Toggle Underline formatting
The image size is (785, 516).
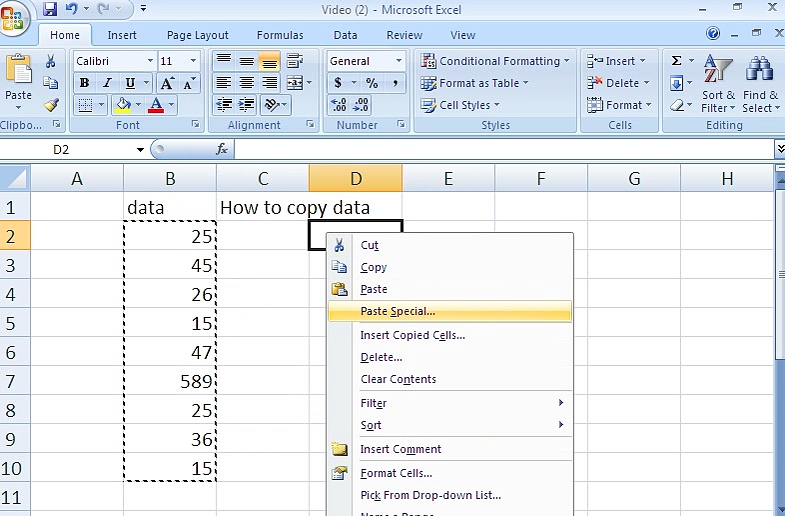[x=130, y=83]
